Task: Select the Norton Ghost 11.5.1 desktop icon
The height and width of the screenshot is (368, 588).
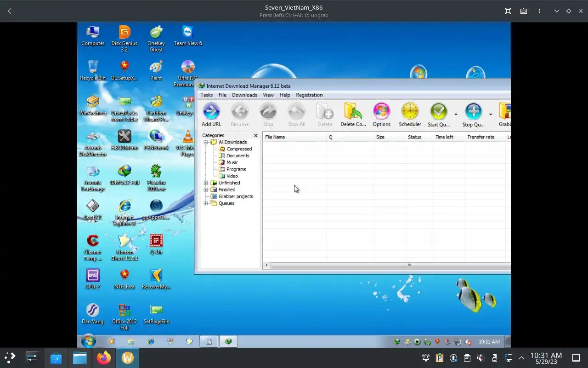Action: coord(124,247)
